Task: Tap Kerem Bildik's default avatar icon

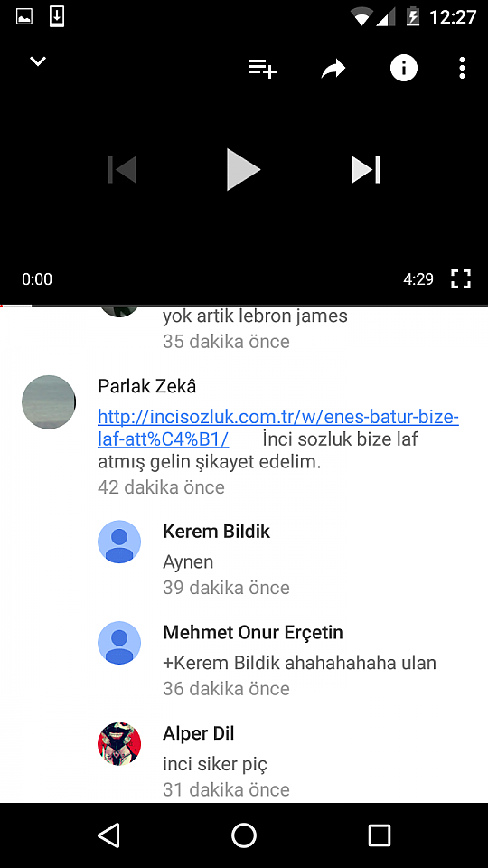Action: click(119, 542)
